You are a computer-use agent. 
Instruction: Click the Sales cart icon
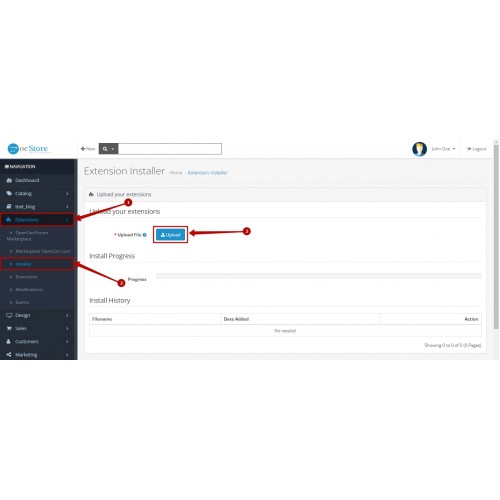9,328
